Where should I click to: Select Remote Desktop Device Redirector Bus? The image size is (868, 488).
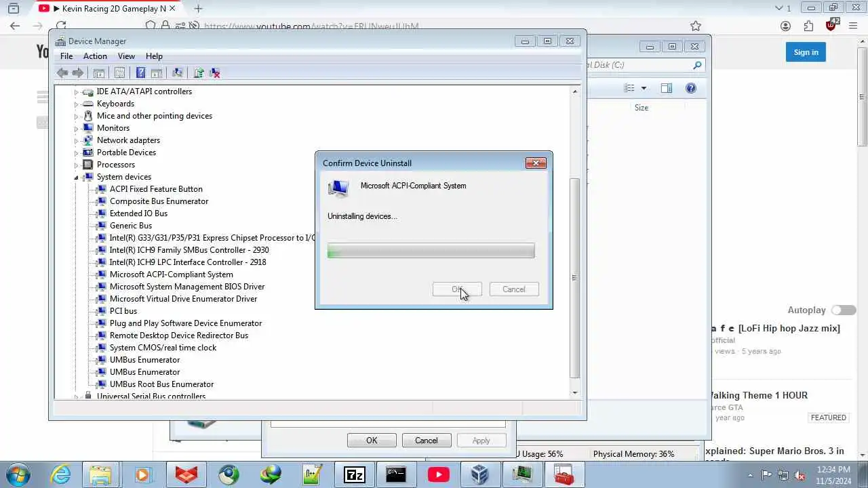[x=179, y=335]
